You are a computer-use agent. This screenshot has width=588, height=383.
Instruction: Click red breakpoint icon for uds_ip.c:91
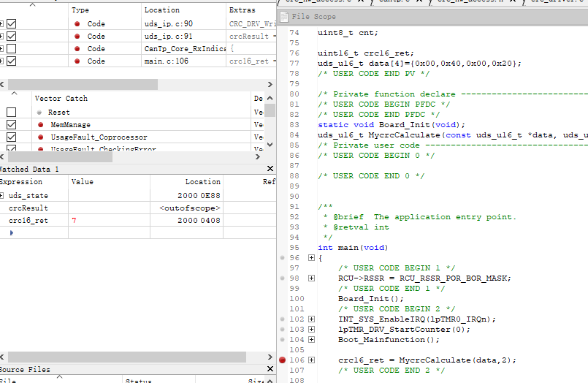click(x=77, y=36)
